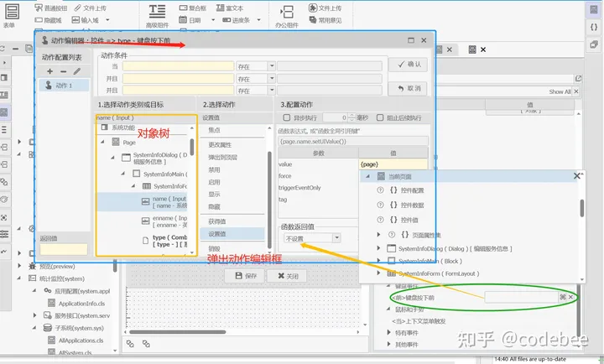Click the 确认 confirm button

pyautogui.click(x=406, y=64)
